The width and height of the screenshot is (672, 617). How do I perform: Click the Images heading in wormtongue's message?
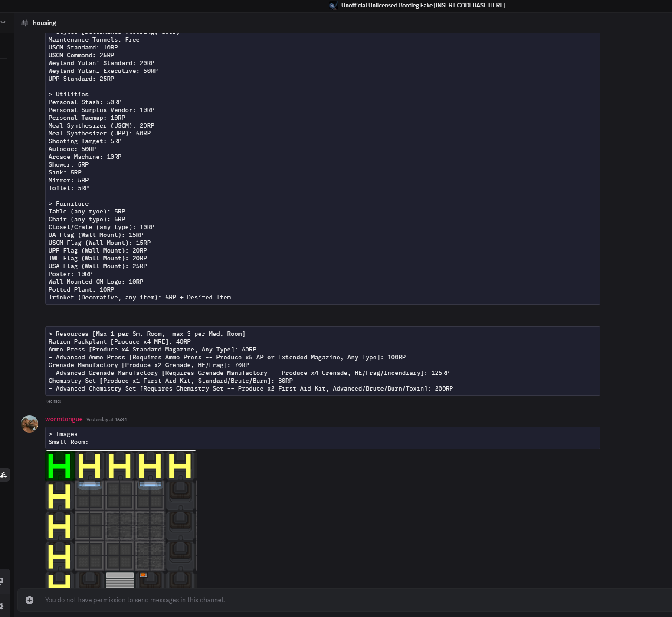tap(66, 434)
